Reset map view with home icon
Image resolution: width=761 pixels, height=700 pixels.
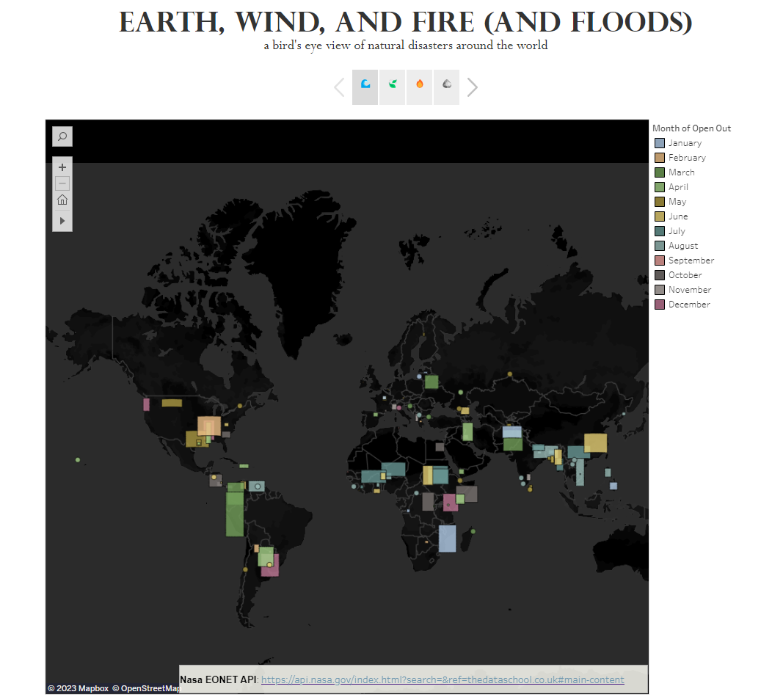(62, 200)
